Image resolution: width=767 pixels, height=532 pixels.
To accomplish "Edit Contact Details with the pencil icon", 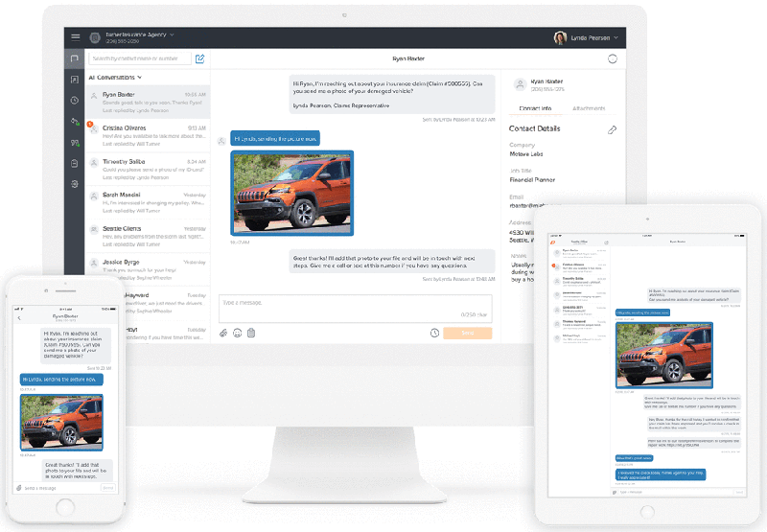I will click(612, 129).
